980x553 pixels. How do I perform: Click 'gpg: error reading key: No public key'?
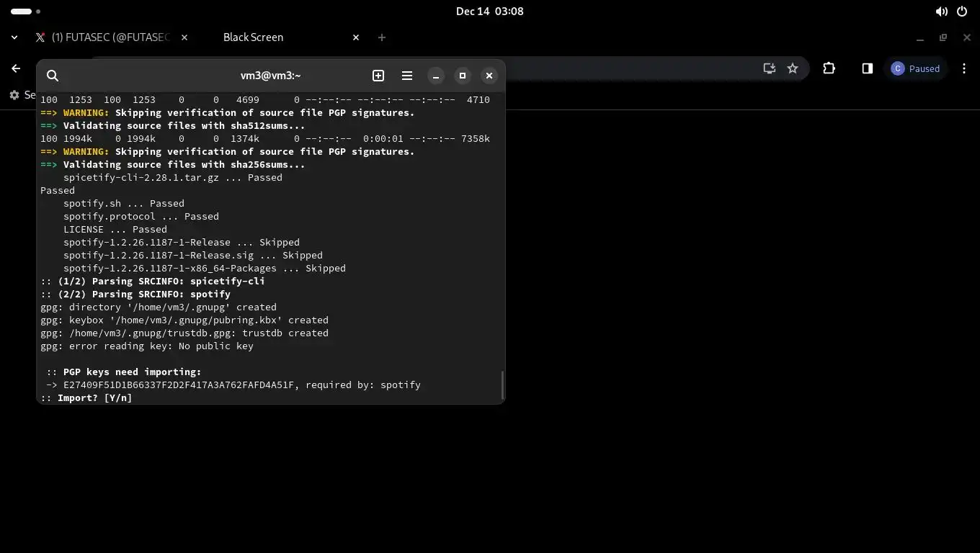click(147, 346)
